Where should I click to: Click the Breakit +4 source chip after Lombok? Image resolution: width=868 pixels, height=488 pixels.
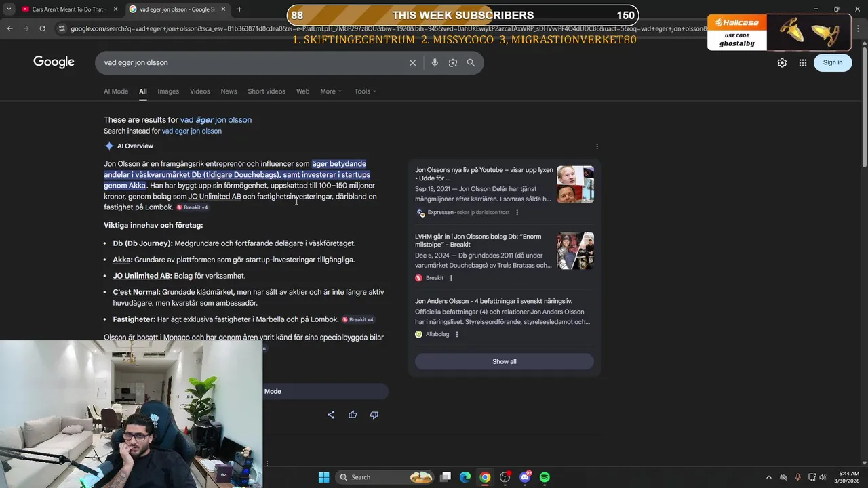point(193,207)
